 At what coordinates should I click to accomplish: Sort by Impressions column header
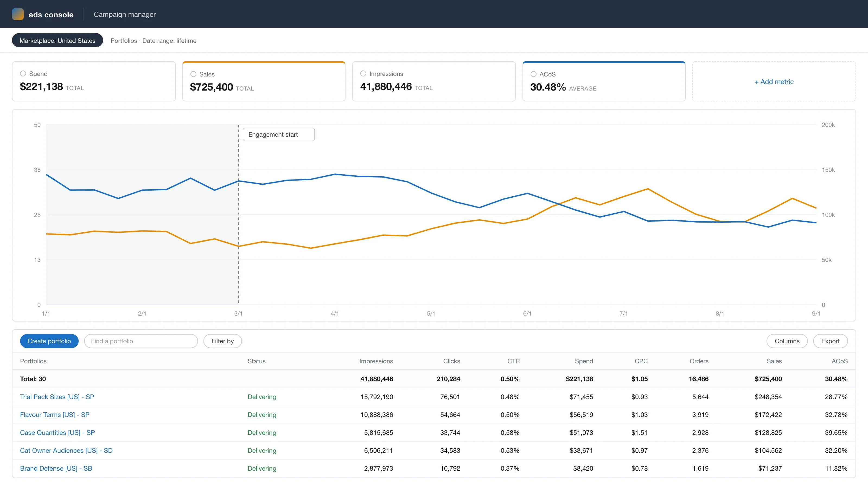[376, 361]
